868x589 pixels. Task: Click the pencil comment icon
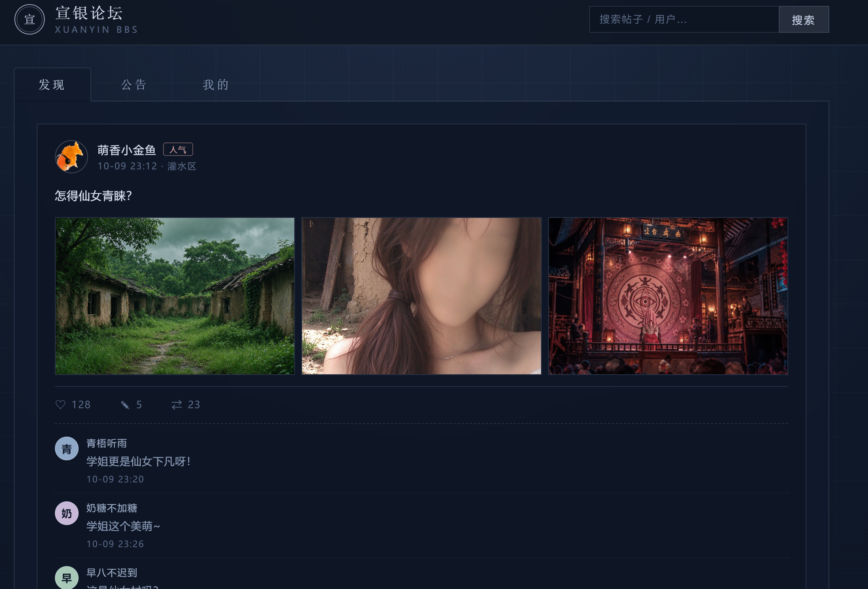[125, 405]
